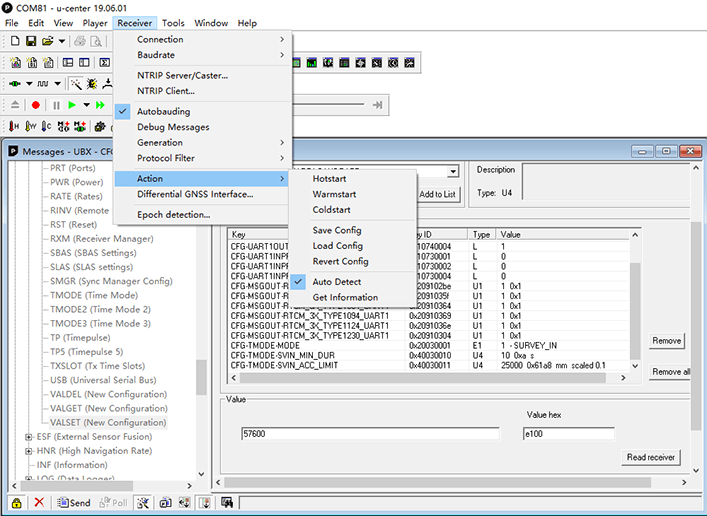Open the dropdown arrow beside the Open folder icon
This screenshot has height=516, width=707.
62,41
